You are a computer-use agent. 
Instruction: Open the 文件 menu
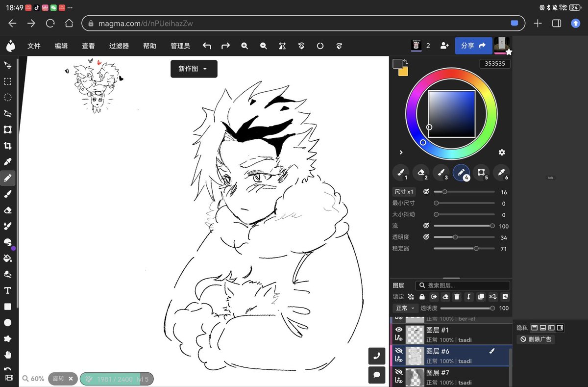click(34, 46)
